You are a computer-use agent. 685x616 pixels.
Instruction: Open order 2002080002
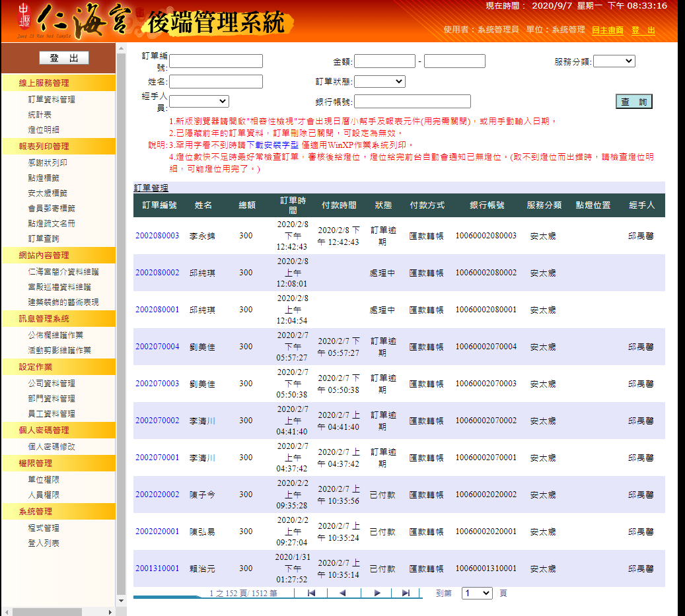point(157,273)
